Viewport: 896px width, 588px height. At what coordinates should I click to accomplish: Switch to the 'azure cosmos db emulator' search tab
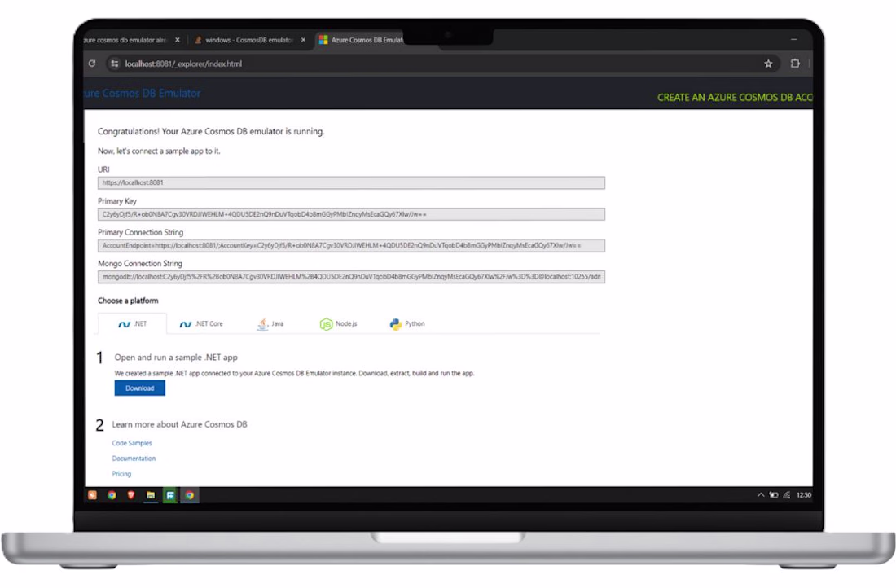(125, 40)
